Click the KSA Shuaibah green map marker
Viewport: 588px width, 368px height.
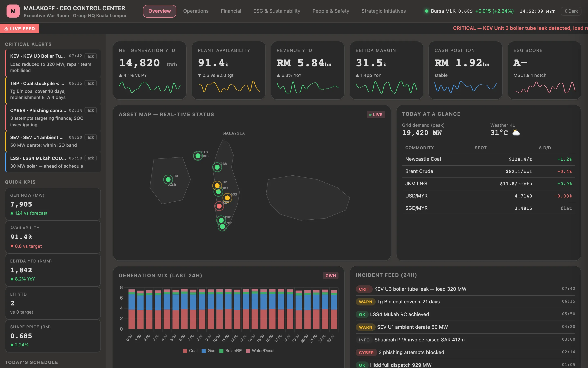(168, 180)
